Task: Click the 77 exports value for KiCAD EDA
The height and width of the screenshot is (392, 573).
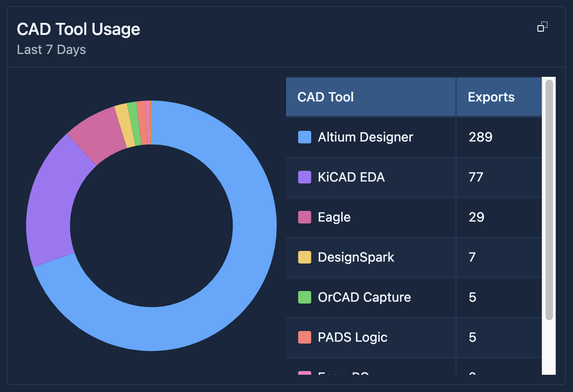Action: [476, 177]
